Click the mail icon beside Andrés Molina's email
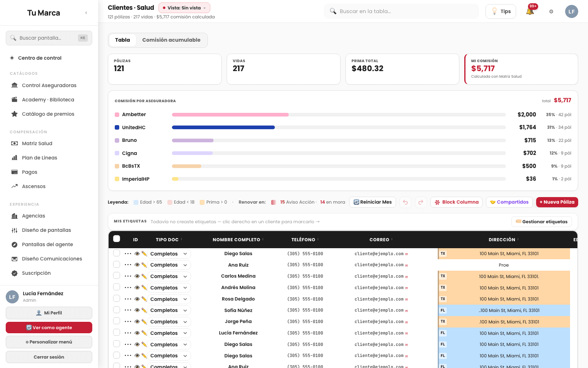Screen dimensions: 588x368 coord(406,288)
